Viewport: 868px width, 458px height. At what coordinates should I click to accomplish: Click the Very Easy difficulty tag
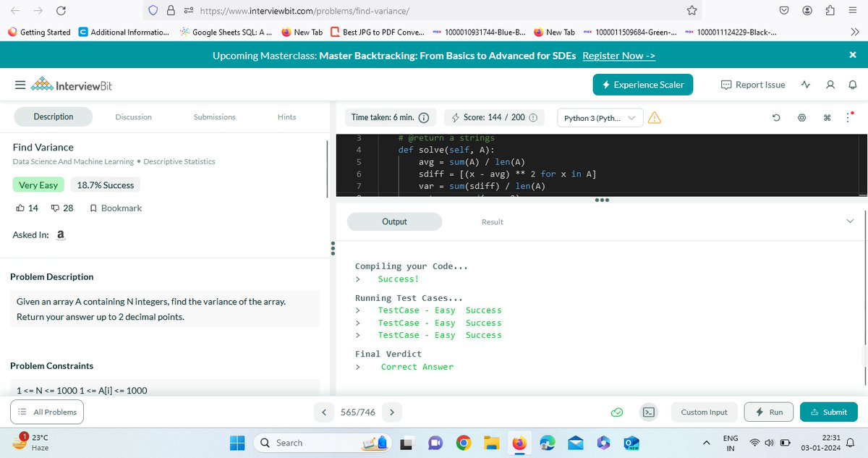point(38,185)
